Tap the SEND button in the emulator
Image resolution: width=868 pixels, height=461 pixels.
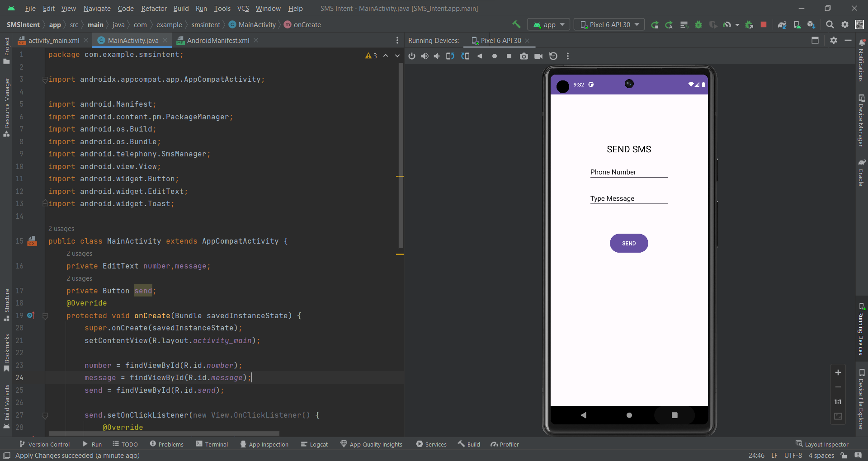[629, 243]
